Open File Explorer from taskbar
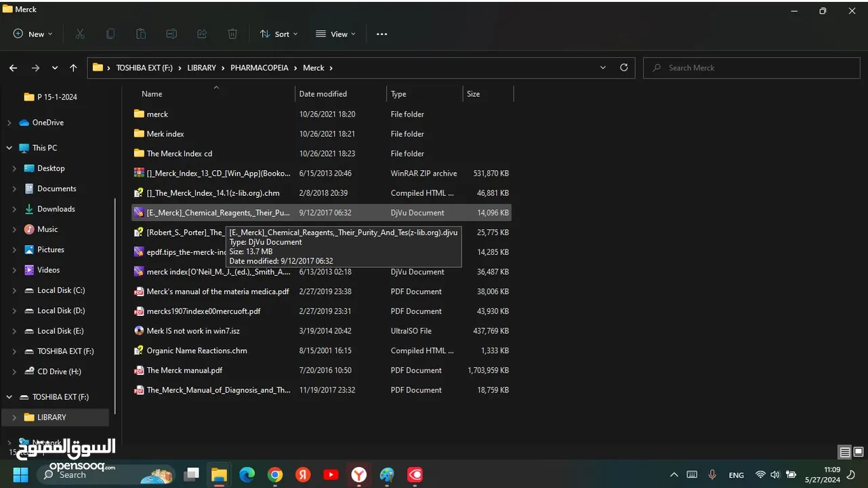The width and height of the screenshot is (868, 488). pos(219,474)
